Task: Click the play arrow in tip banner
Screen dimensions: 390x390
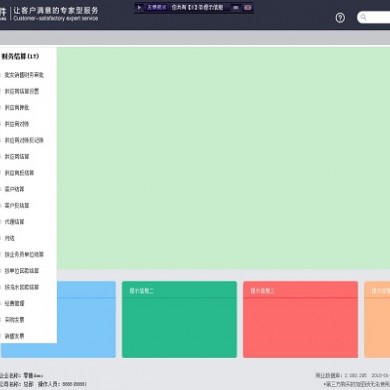Action: (139, 7)
